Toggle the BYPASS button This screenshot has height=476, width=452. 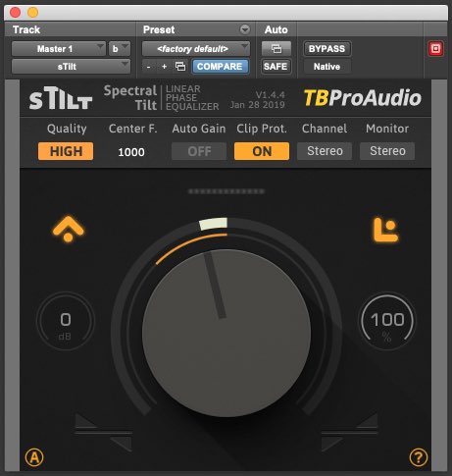327,49
